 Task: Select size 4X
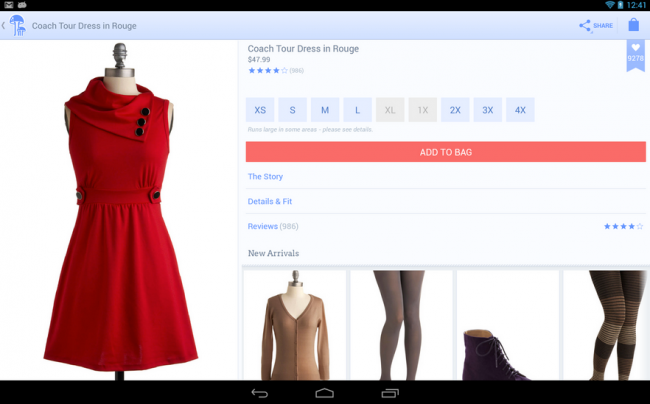point(519,110)
